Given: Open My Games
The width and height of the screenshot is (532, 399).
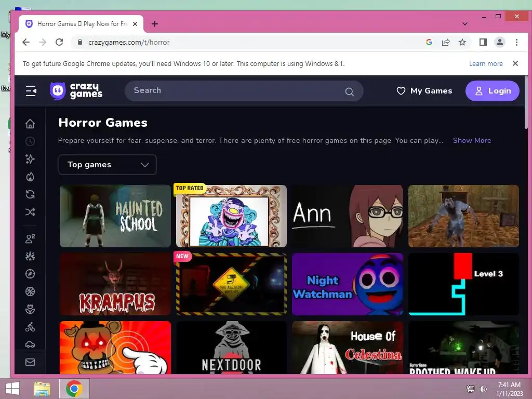Looking at the screenshot, I should (424, 91).
